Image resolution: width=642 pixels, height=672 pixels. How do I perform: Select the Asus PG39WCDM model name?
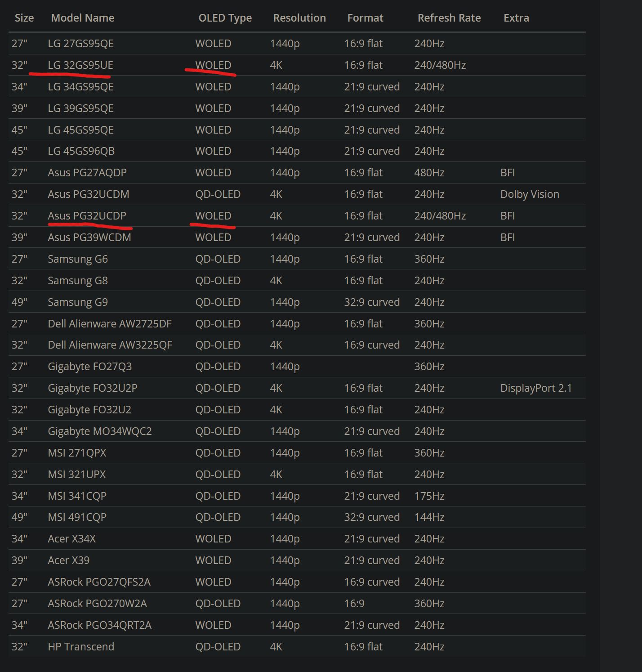89,237
